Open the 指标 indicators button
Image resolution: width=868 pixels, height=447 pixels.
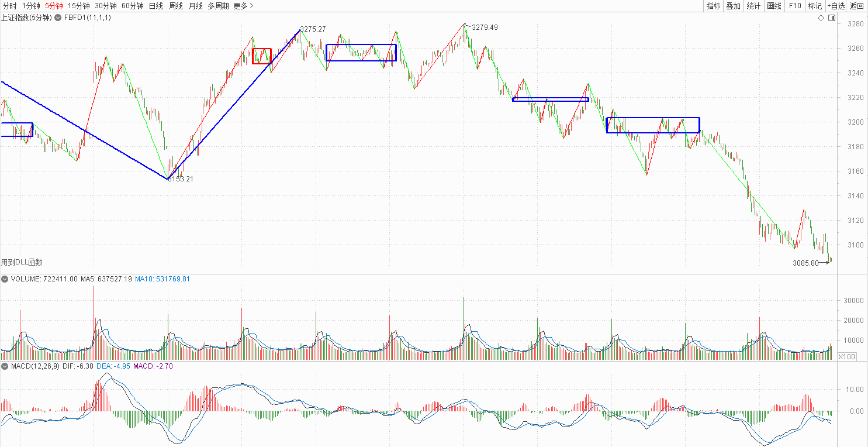713,6
